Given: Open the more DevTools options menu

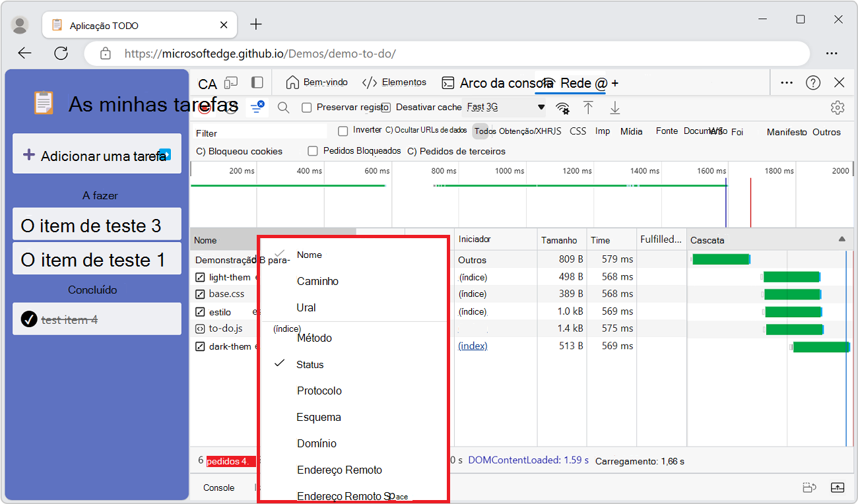Looking at the screenshot, I should click(x=786, y=82).
